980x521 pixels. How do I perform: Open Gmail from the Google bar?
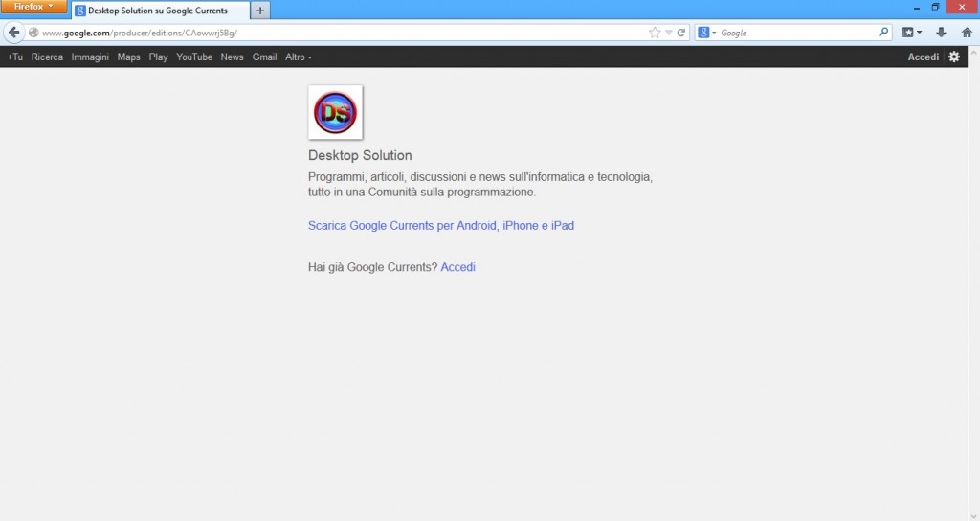(x=264, y=57)
